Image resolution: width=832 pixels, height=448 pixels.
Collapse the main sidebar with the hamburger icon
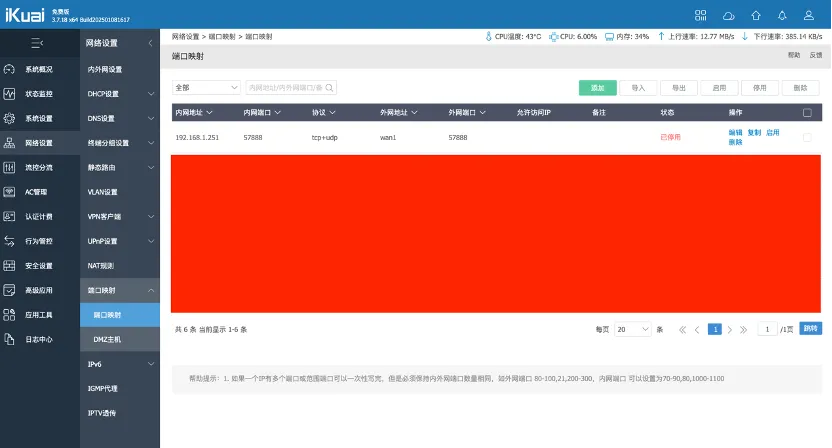37,43
